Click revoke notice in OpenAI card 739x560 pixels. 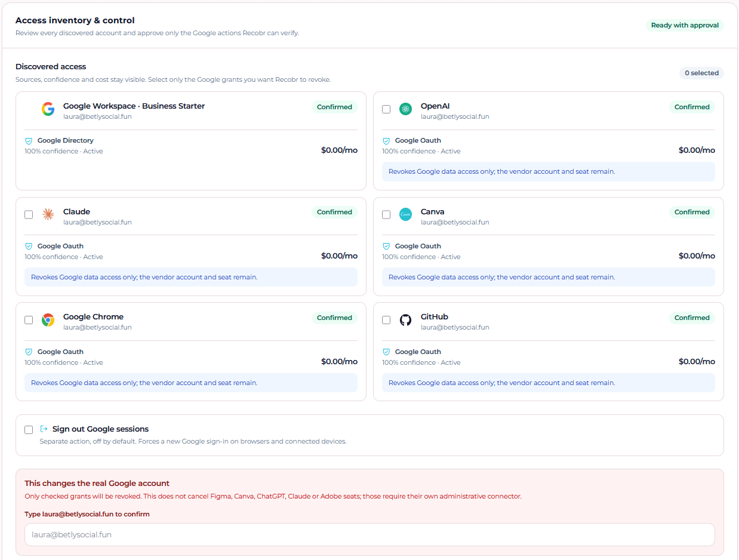[x=549, y=171]
